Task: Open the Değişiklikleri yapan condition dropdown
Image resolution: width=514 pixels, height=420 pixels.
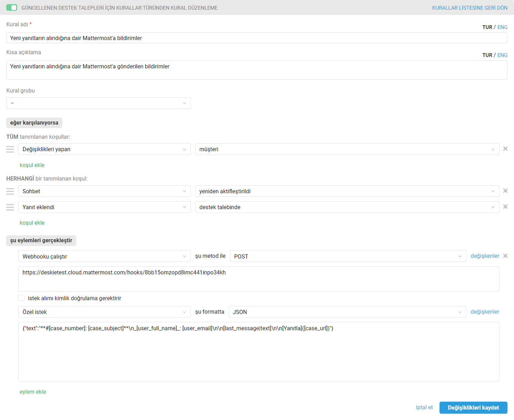Action: pos(105,149)
